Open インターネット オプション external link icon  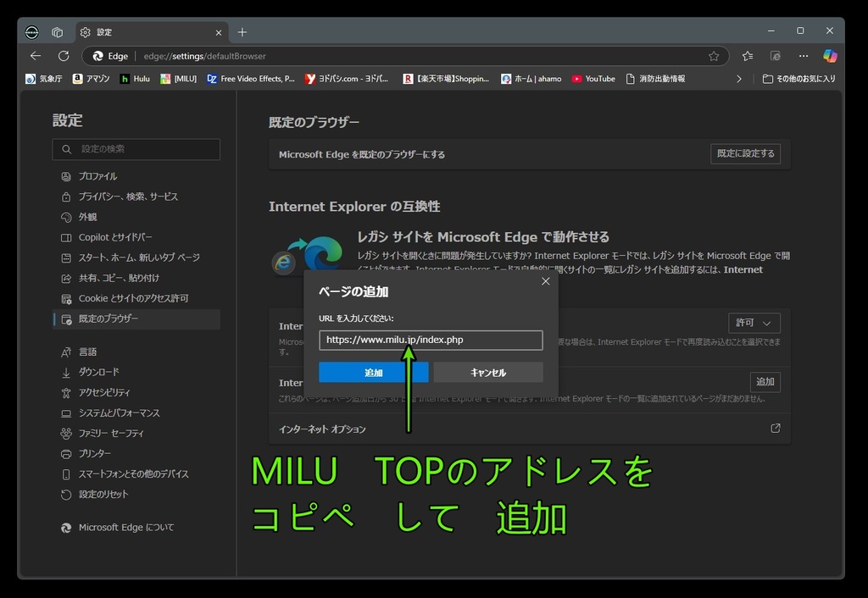click(x=776, y=428)
